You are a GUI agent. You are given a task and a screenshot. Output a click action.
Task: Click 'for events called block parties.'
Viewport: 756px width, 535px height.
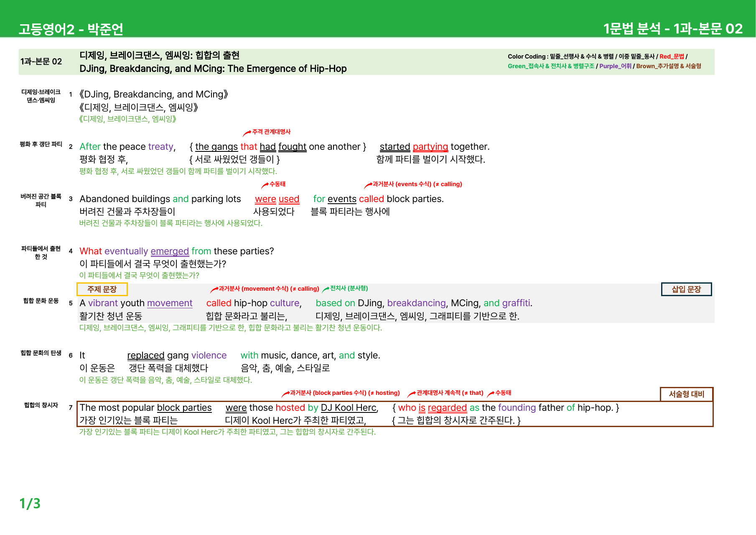tap(379, 199)
